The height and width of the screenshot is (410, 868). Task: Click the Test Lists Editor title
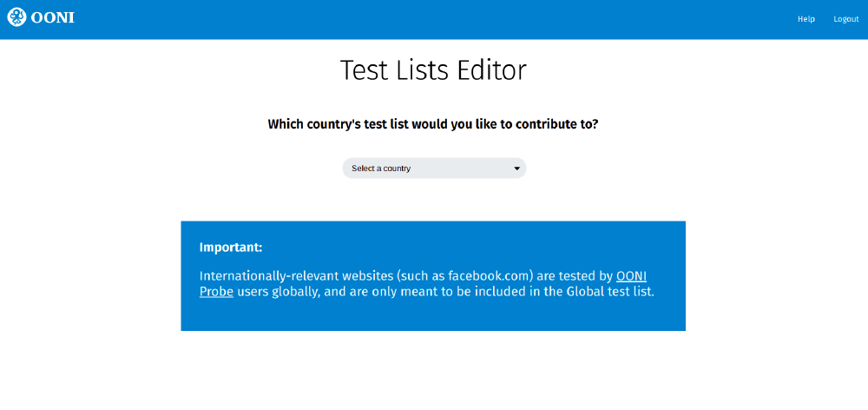tap(433, 70)
